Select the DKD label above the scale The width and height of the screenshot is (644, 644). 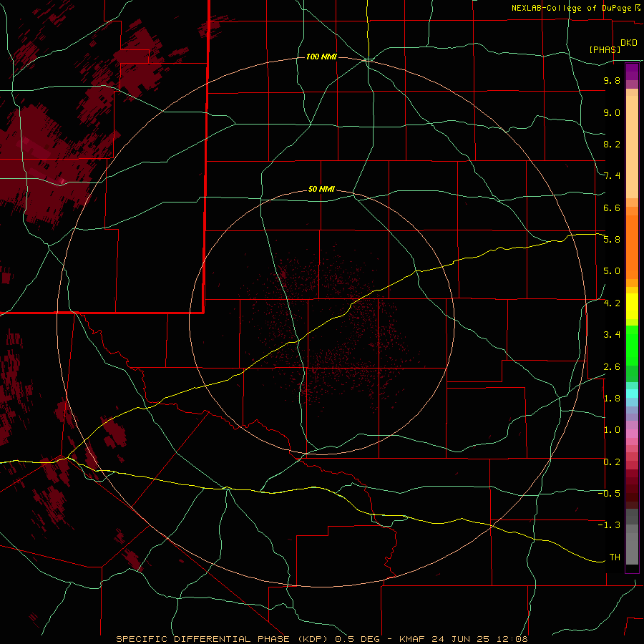coord(629,43)
